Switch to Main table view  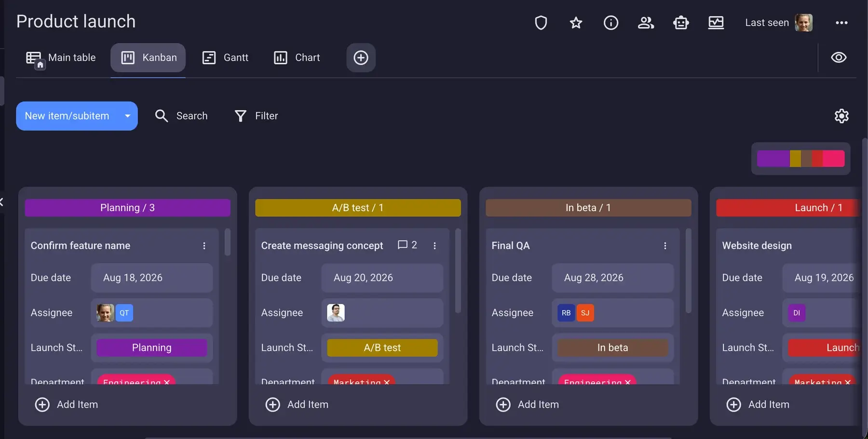click(x=61, y=58)
